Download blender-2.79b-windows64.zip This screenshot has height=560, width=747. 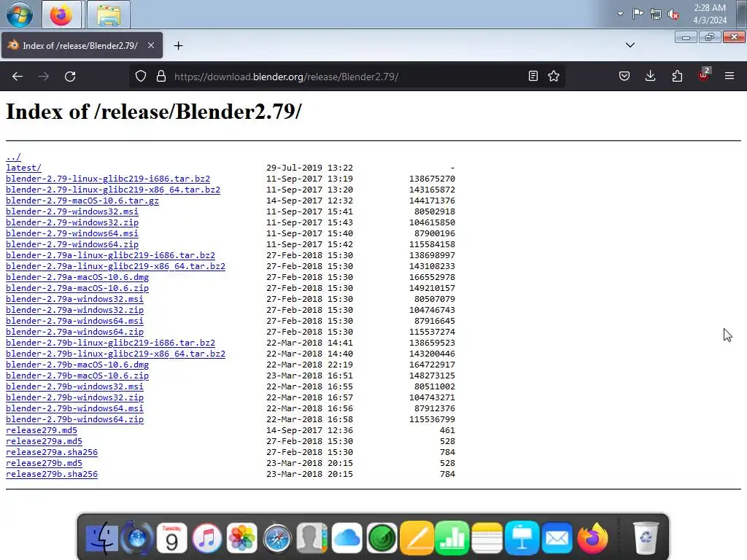(x=74, y=419)
